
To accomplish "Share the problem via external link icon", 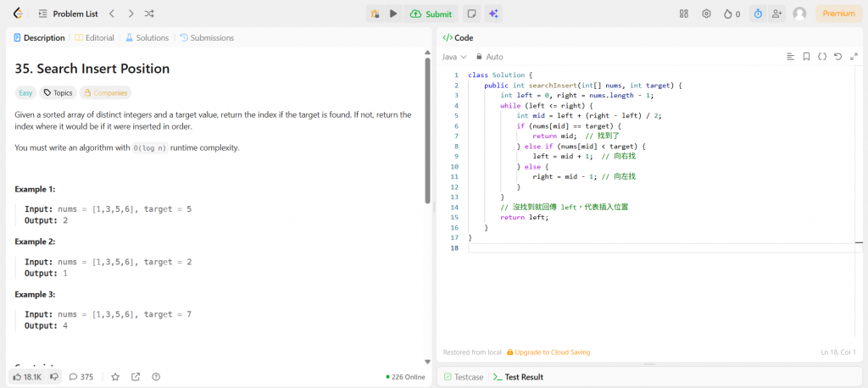I will 136,377.
